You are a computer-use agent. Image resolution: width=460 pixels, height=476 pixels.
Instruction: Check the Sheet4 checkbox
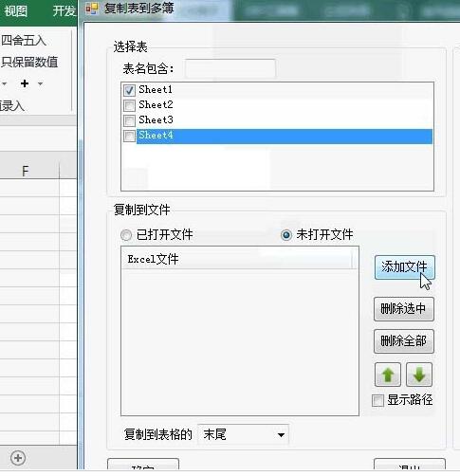tap(129, 136)
